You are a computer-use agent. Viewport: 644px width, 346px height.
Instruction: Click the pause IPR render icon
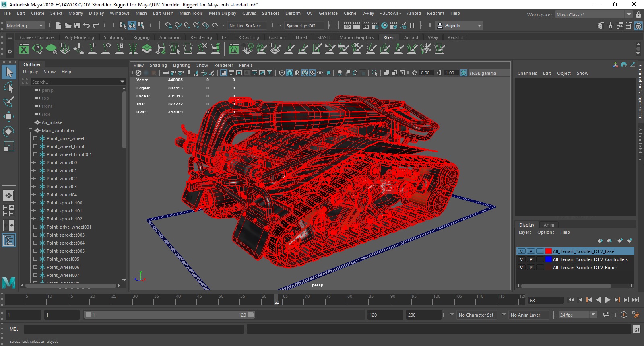tap(412, 25)
